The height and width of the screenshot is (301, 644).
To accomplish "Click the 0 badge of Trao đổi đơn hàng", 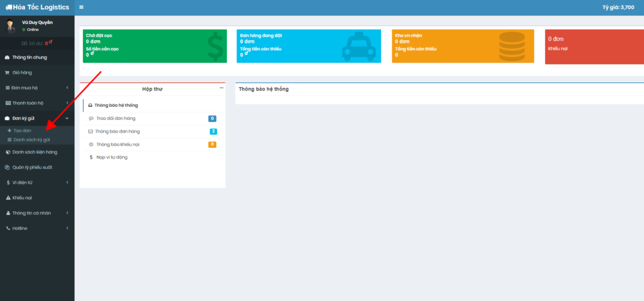I will (213, 119).
